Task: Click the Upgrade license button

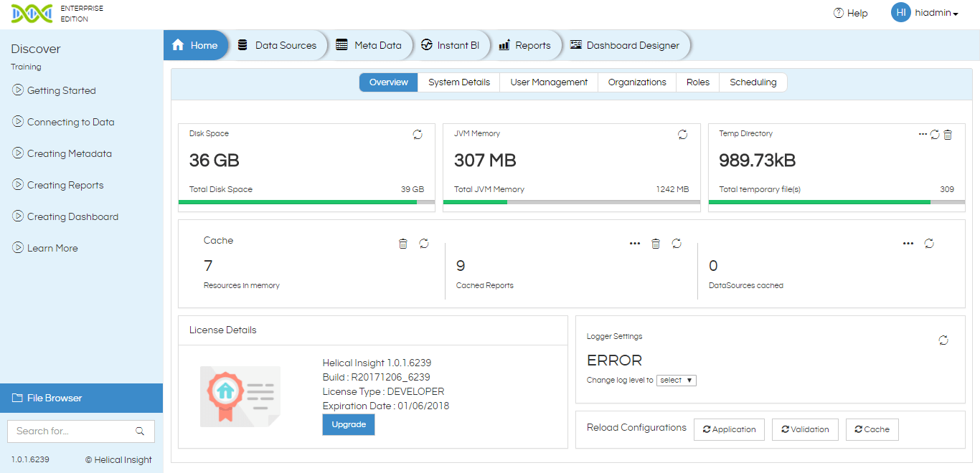Action: click(349, 424)
